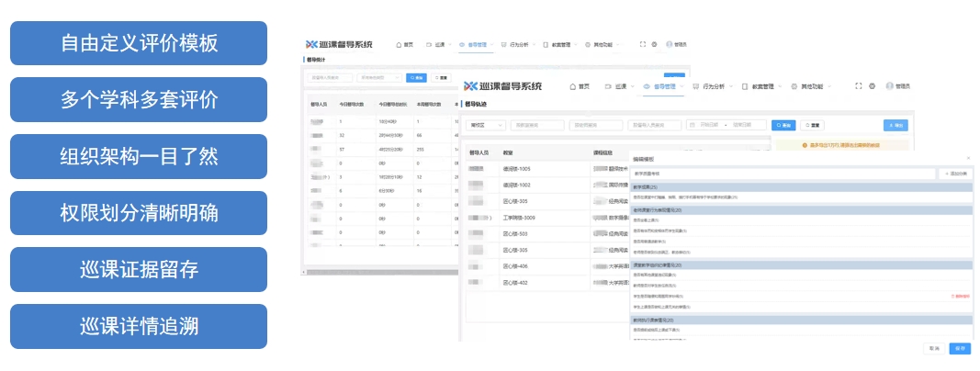Open 行为分析 menu in 督导轨迹 window
The width and height of the screenshot is (980, 371).
tap(713, 87)
